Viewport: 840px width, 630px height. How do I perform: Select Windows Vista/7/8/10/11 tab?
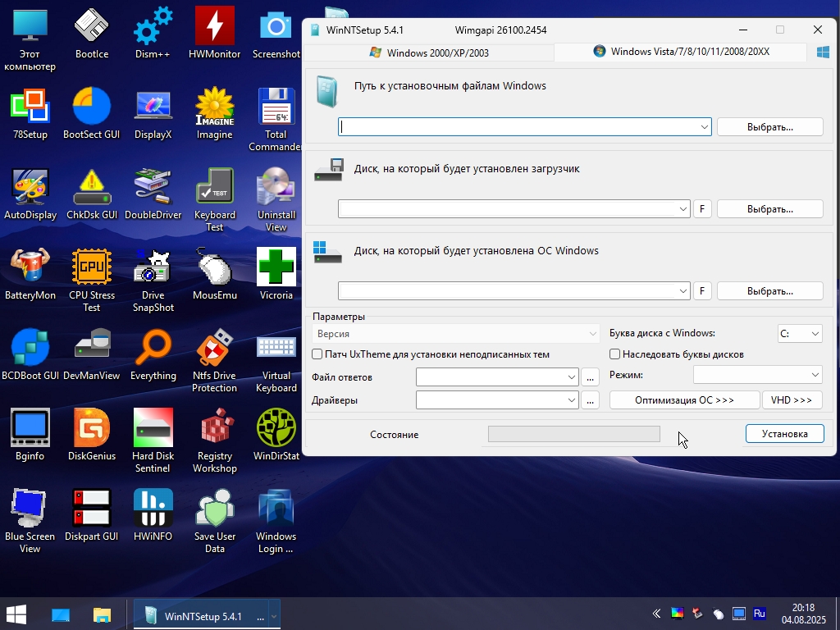[681, 52]
